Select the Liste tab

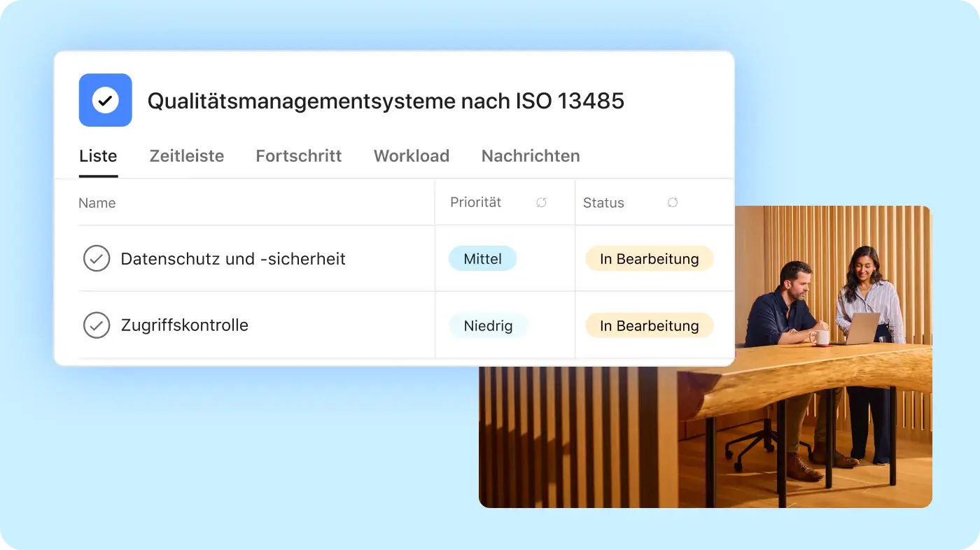coord(98,156)
